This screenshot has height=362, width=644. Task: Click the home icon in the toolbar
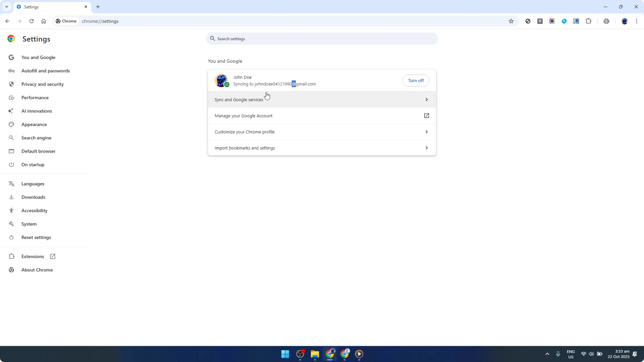[x=44, y=21]
